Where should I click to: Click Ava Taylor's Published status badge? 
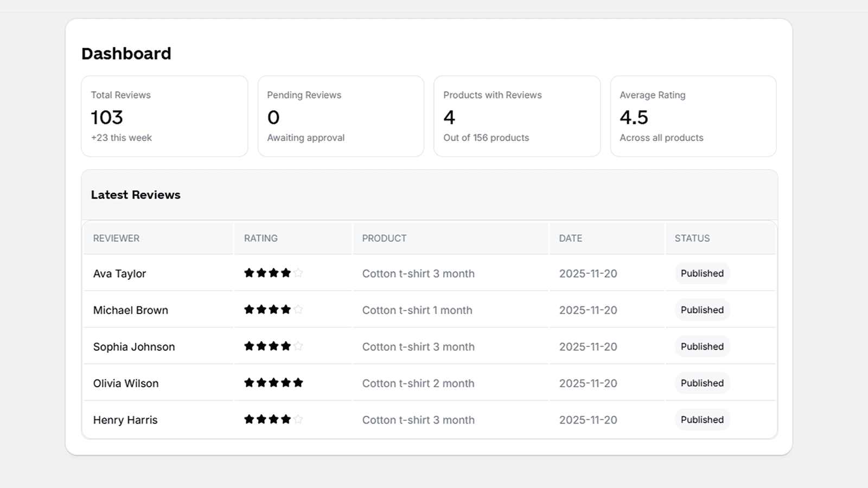[702, 273]
